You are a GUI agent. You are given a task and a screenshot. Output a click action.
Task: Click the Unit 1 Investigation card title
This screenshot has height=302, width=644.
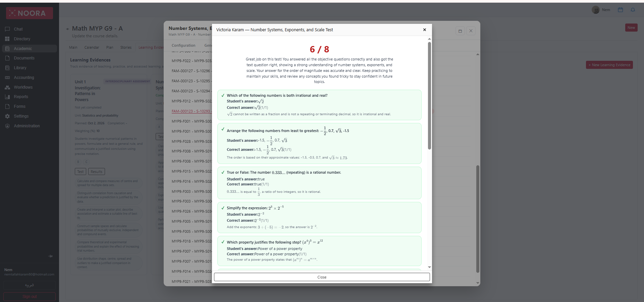(x=88, y=91)
